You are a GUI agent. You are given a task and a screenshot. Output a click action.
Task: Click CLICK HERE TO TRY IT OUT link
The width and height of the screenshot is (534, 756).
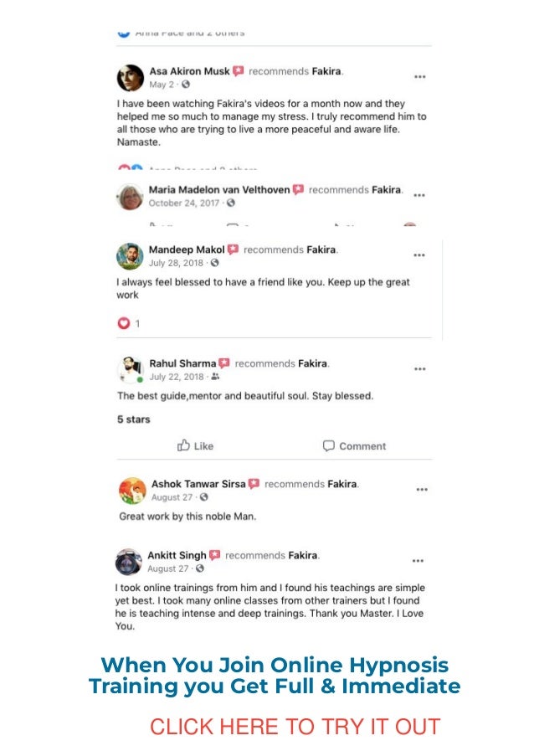coord(295,727)
